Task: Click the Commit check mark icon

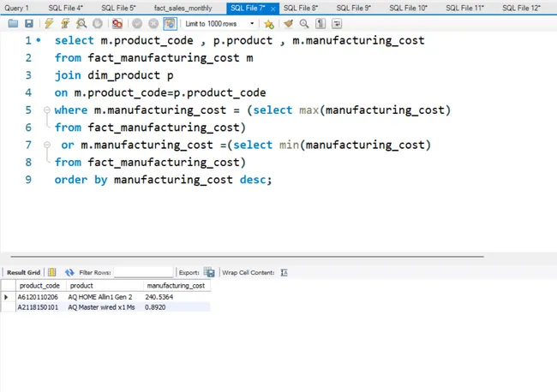Action: tap(137, 24)
